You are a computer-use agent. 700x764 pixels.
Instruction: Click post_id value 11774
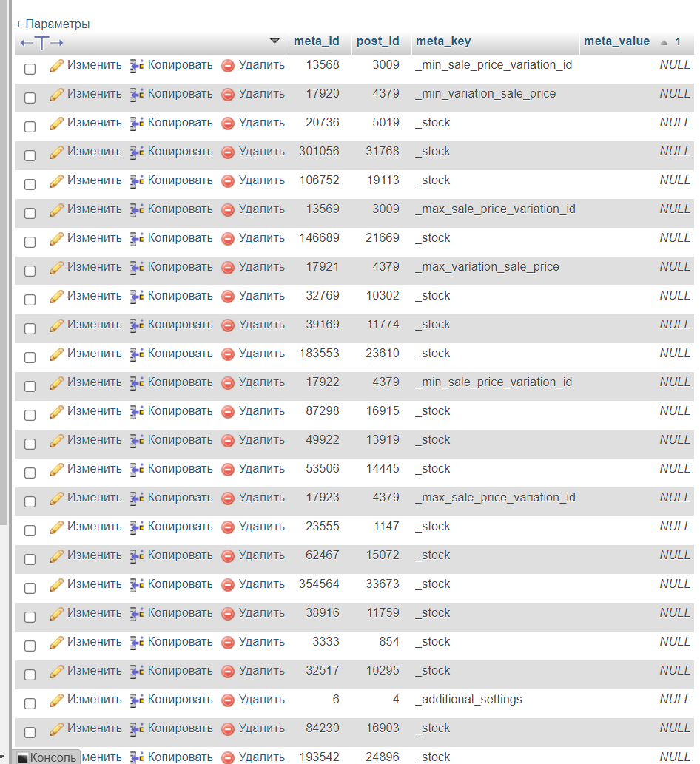tap(383, 325)
